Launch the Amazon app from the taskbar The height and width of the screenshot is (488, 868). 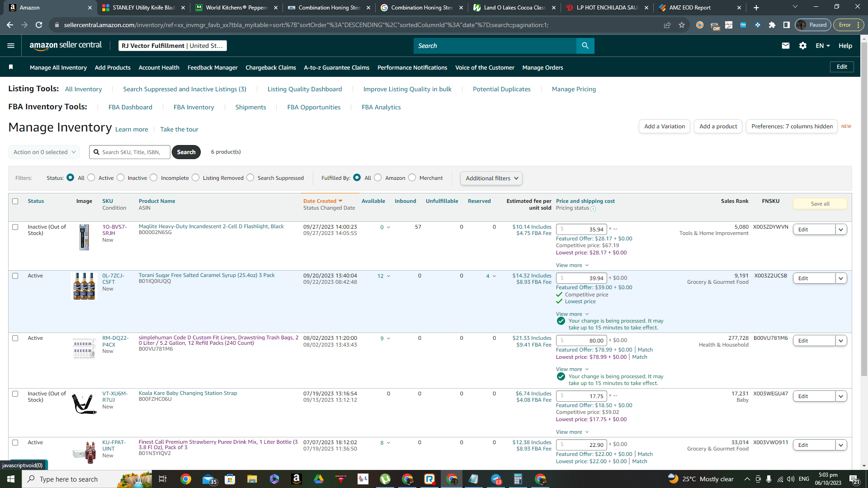[x=296, y=479]
